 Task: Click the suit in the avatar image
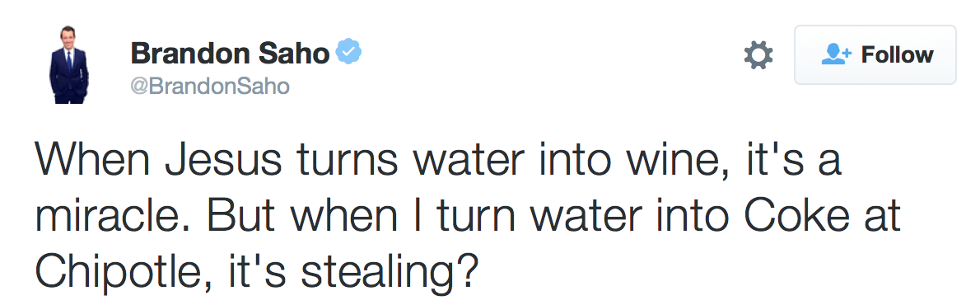pos(68,76)
